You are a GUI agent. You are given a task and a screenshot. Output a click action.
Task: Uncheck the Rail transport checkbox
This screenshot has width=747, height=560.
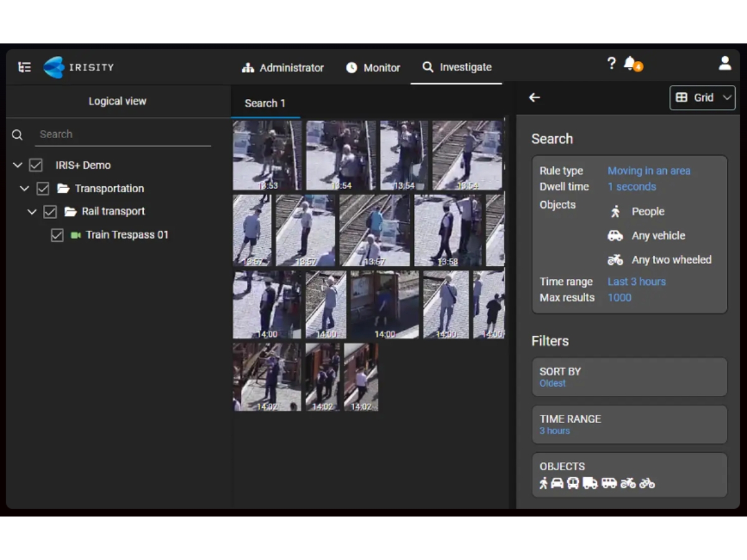coord(50,212)
